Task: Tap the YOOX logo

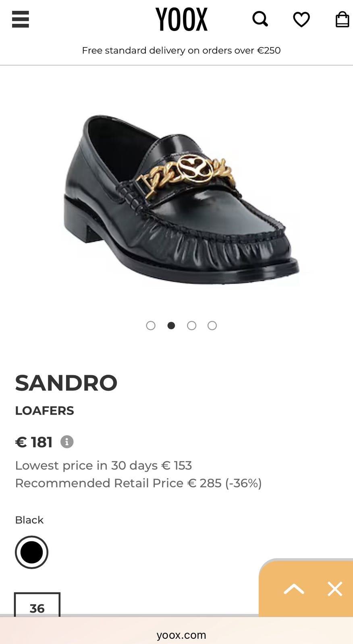Action: [x=181, y=19]
